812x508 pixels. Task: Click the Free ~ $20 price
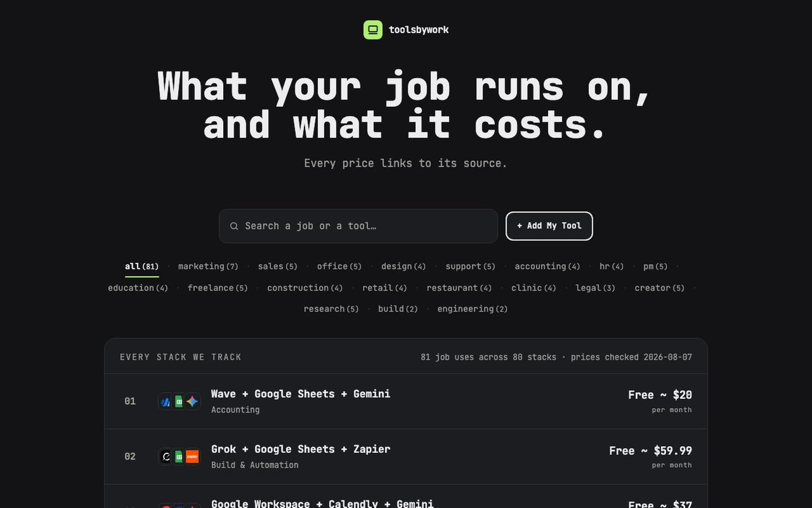pos(660,395)
